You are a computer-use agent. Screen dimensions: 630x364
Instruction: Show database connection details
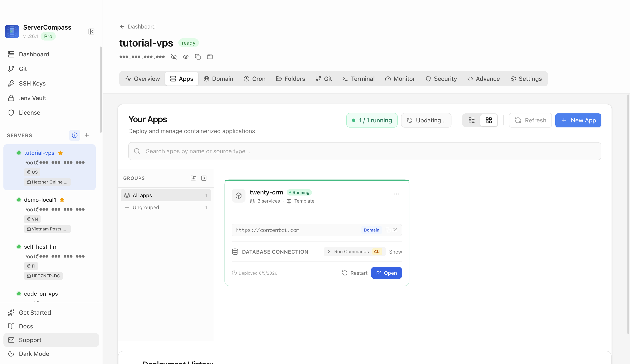[x=395, y=252]
